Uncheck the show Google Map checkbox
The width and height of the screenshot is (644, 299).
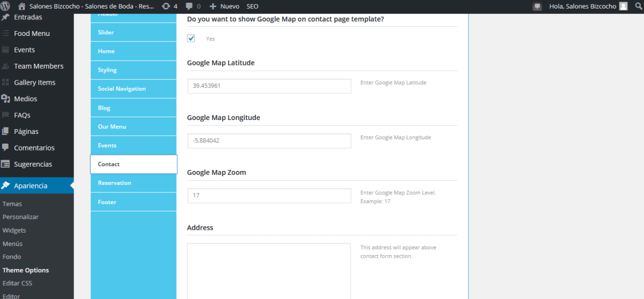pos(191,38)
